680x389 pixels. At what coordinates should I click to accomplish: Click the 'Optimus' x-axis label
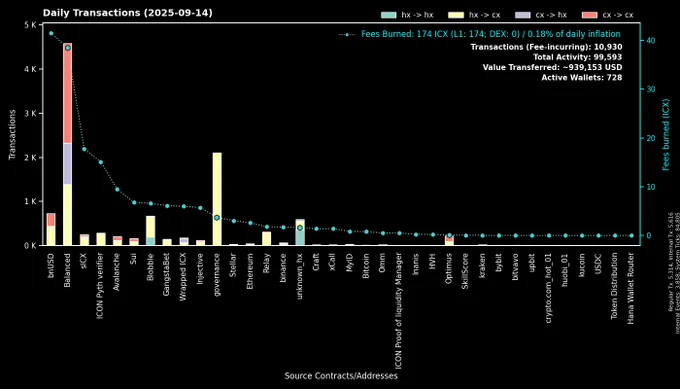point(449,268)
